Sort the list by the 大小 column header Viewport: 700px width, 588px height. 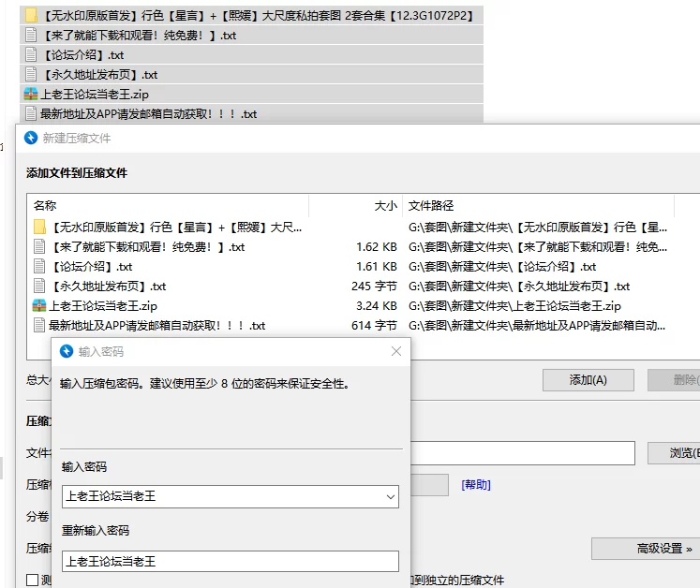385,205
